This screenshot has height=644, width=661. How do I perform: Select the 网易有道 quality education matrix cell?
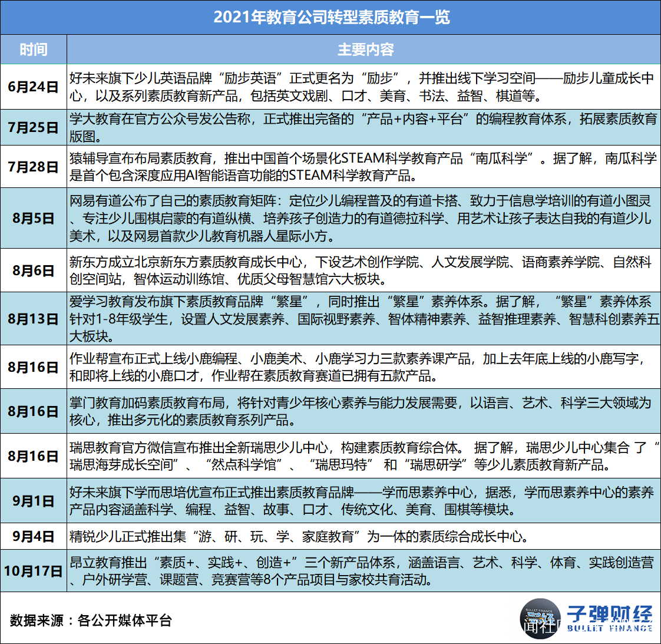[x=364, y=218]
